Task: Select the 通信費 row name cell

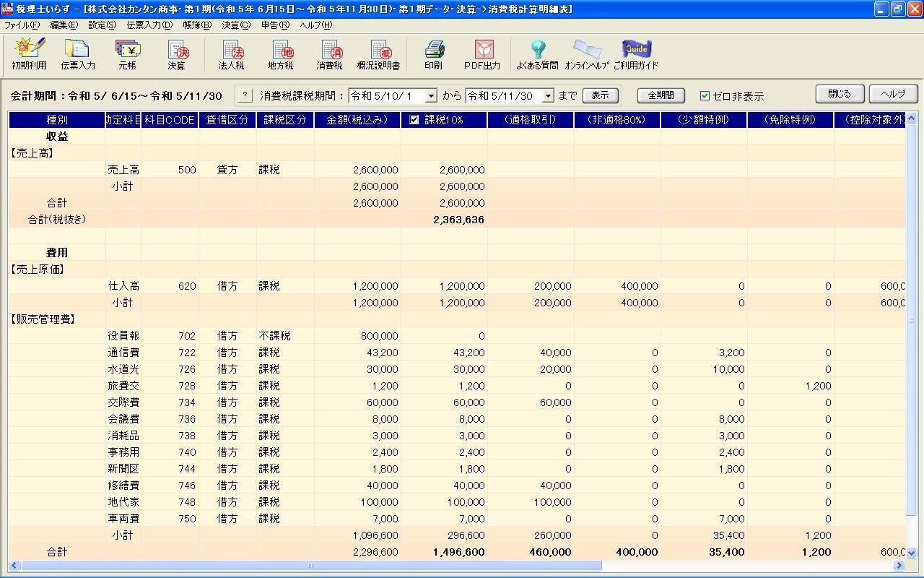Action: 123,353
